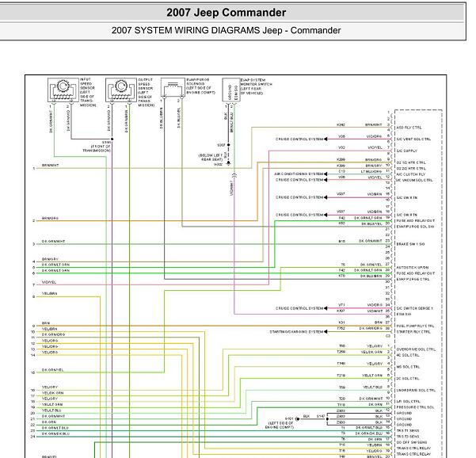The height and width of the screenshot is (458, 476).
Task: Click the O2 2/2 HTR CTRL label
Action: click(x=411, y=168)
